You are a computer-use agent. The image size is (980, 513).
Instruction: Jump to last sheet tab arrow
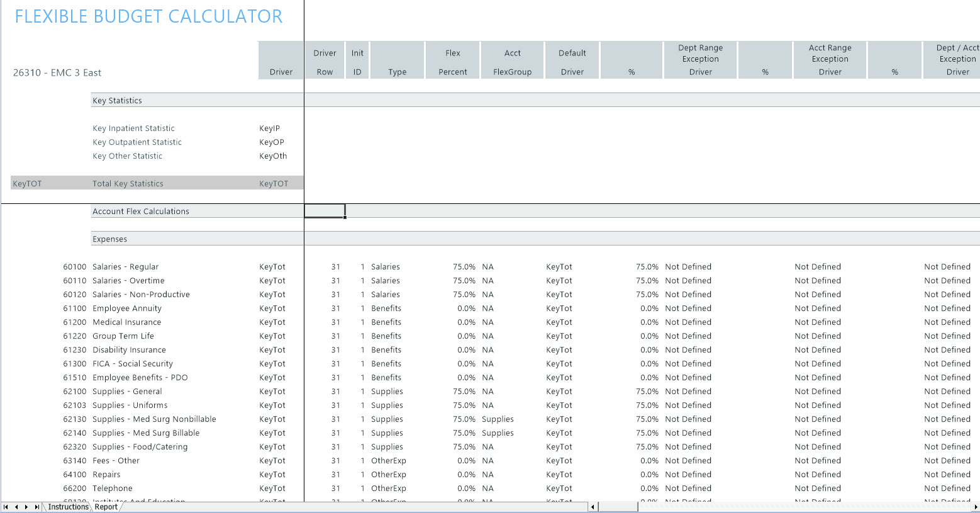pos(36,507)
